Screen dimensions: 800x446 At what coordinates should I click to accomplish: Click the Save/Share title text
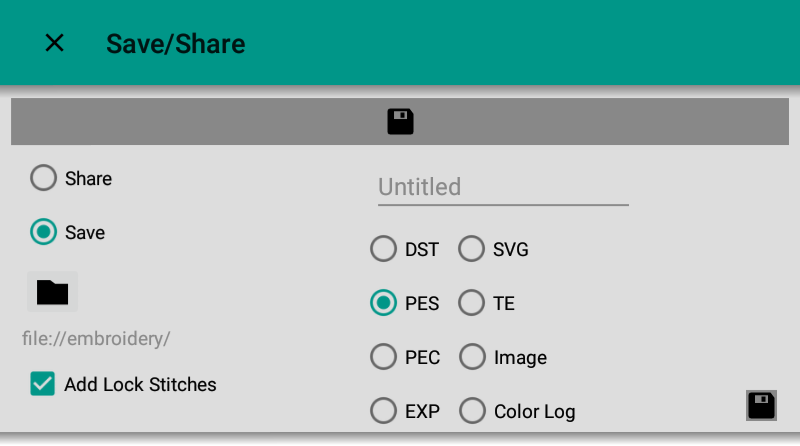pos(176,44)
